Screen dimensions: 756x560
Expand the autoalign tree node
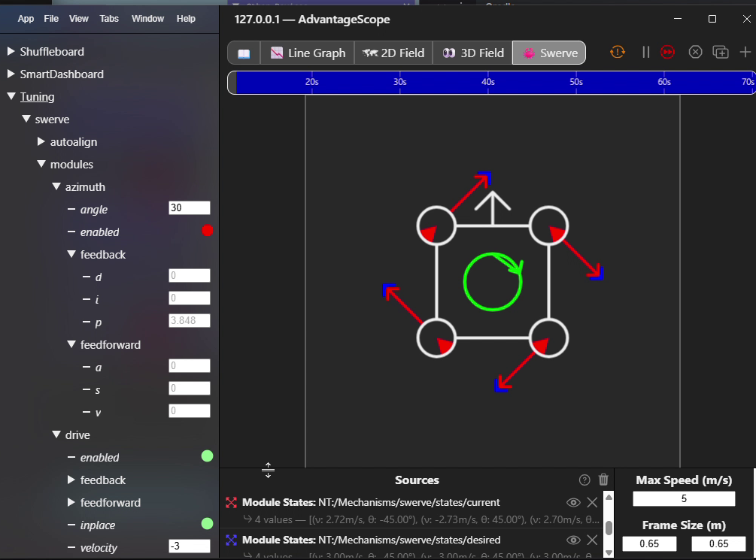(x=41, y=141)
